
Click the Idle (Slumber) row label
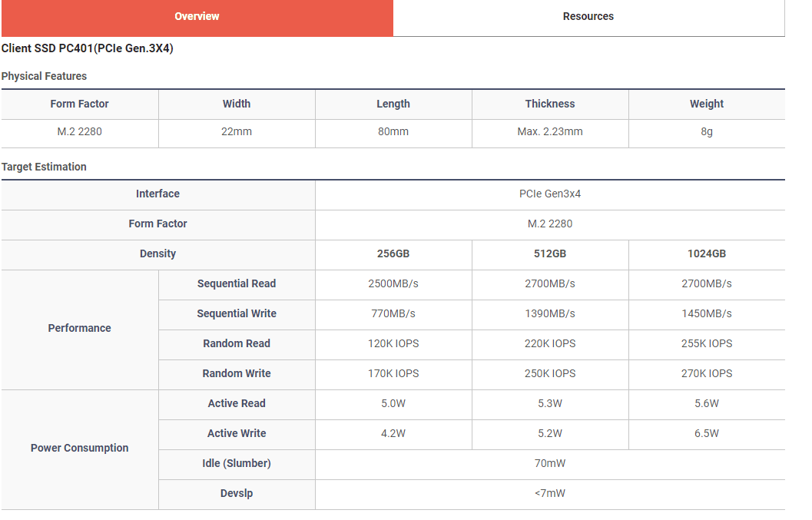pos(237,464)
